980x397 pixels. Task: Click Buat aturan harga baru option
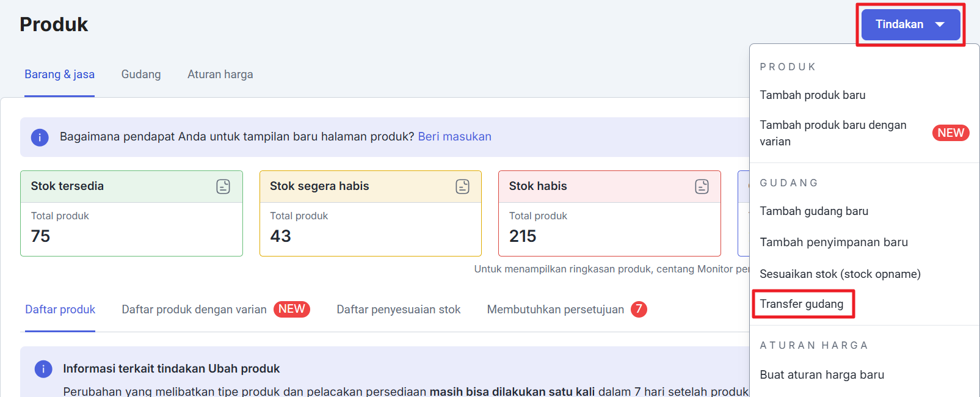point(821,375)
